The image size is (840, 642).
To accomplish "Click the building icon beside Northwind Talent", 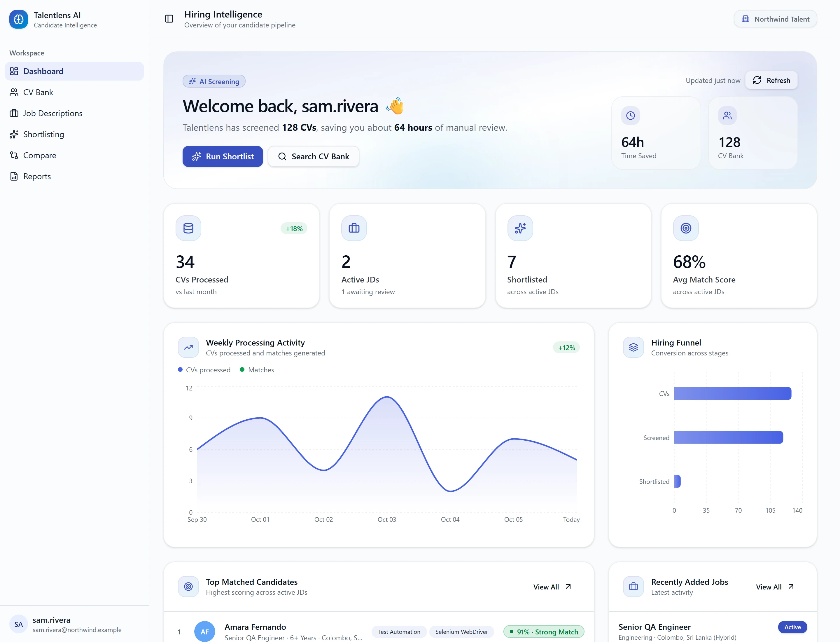I will 745,19.
